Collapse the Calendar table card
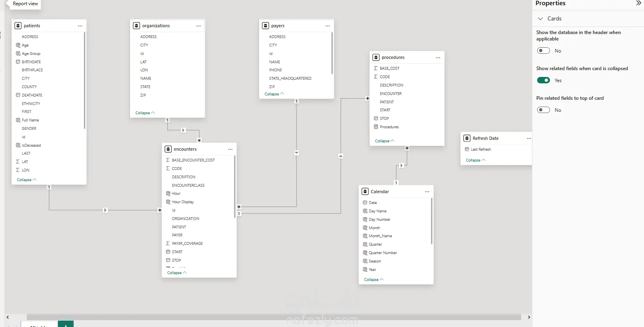Screen dimensions: 644x327 pyautogui.click(x=374, y=280)
